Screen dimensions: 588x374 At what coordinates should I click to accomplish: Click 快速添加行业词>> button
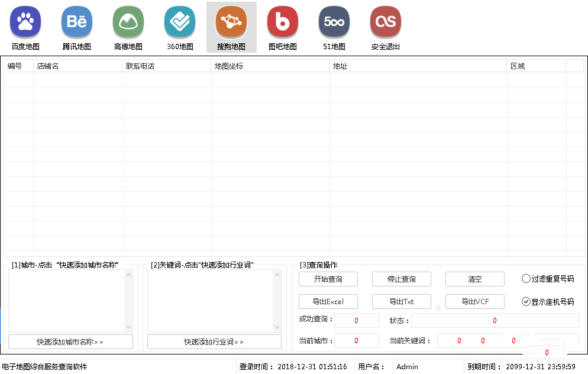(214, 341)
